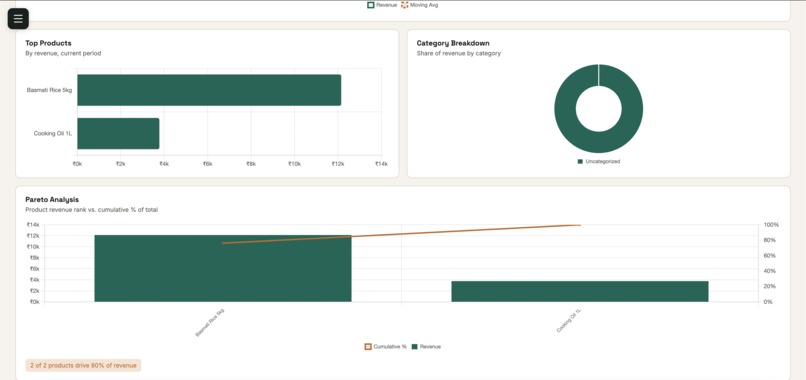Click the cumulative percentage line in Pareto chart
The height and width of the screenshot is (380, 806).
coord(401,234)
